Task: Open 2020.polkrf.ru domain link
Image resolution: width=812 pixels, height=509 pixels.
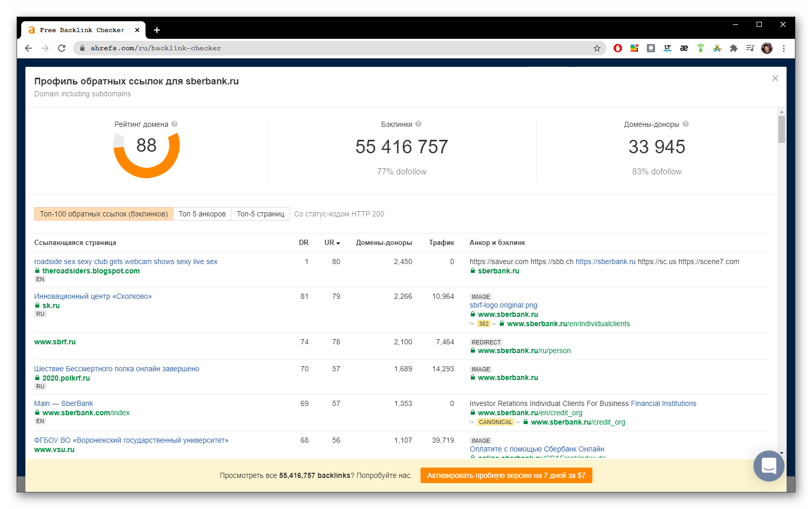Action: (66, 378)
